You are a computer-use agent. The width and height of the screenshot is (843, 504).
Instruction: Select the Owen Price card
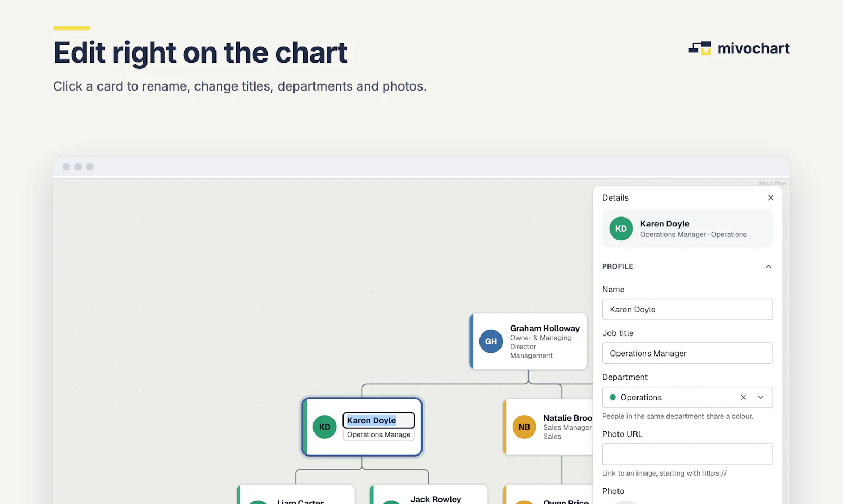pos(548,495)
